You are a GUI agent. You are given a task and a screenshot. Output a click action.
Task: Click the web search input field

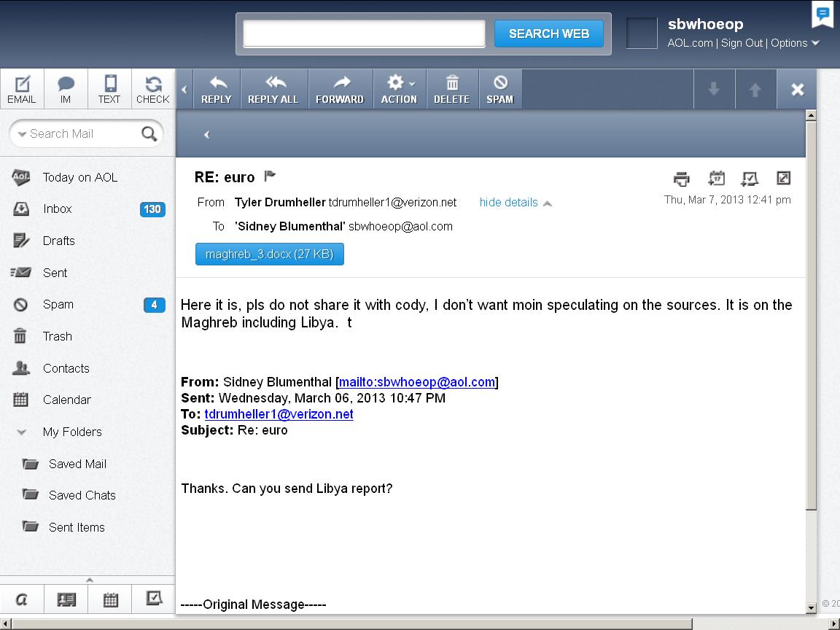(x=363, y=34)
